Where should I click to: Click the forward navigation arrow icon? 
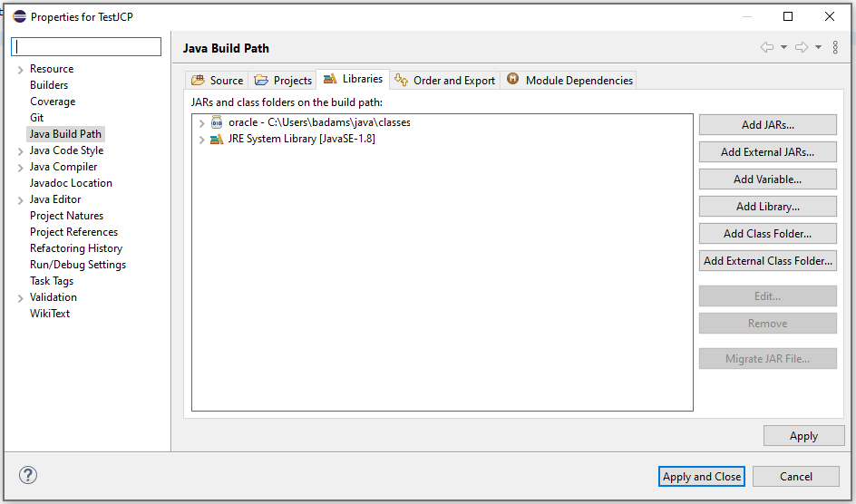[801, 47]
